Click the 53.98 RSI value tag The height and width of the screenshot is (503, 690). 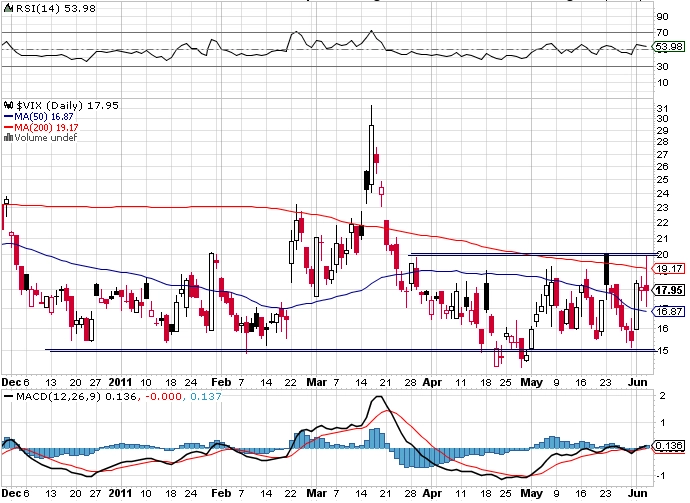(x=668, y=46)
